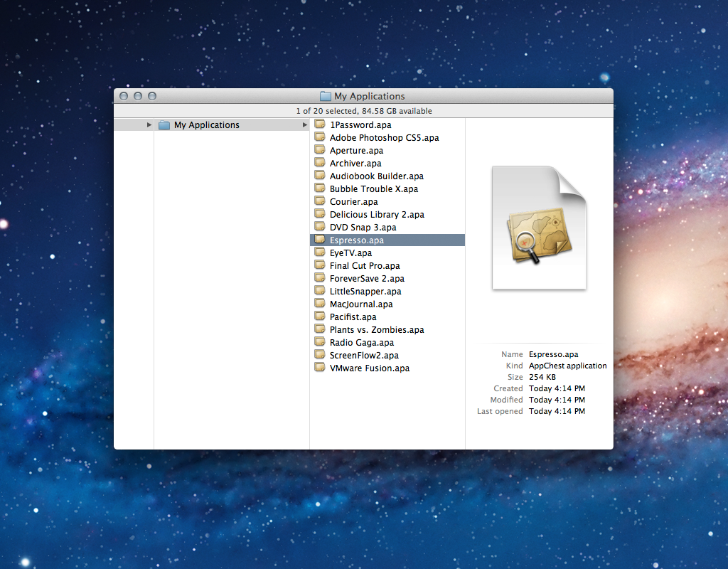Select the Archiver.apa file name
This screenshot has height=569, width=728.
[x=355, y=164]
